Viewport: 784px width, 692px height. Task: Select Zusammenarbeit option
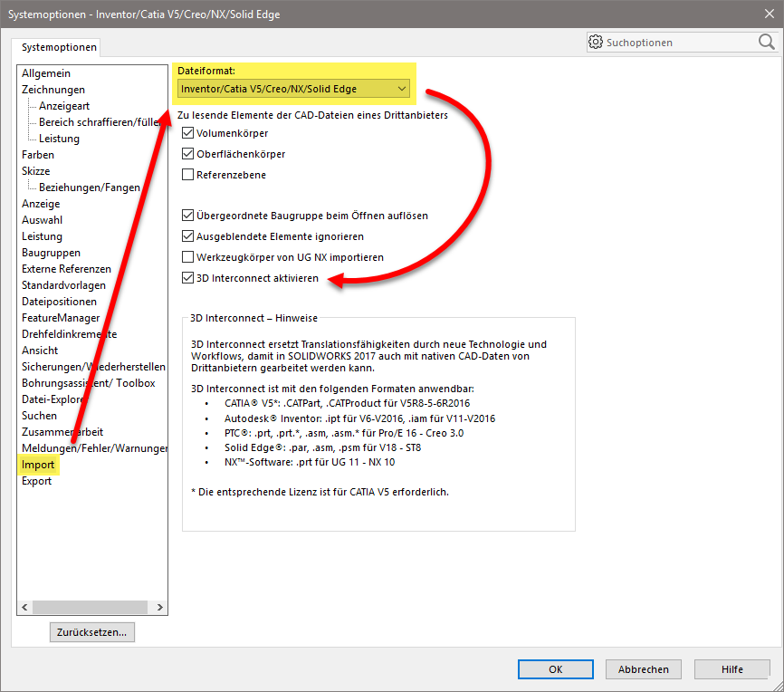tap(62, 432)
